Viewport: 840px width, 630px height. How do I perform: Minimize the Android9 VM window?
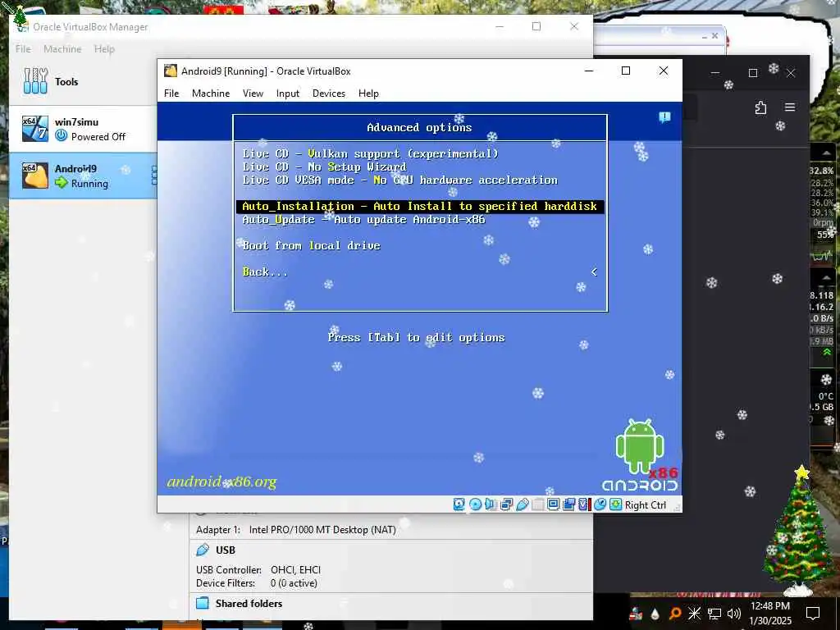(x=589, y=71)
